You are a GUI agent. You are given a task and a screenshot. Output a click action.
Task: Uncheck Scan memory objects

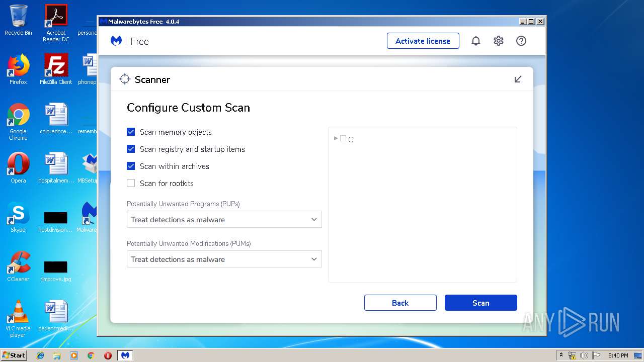[x=131, y=132]
